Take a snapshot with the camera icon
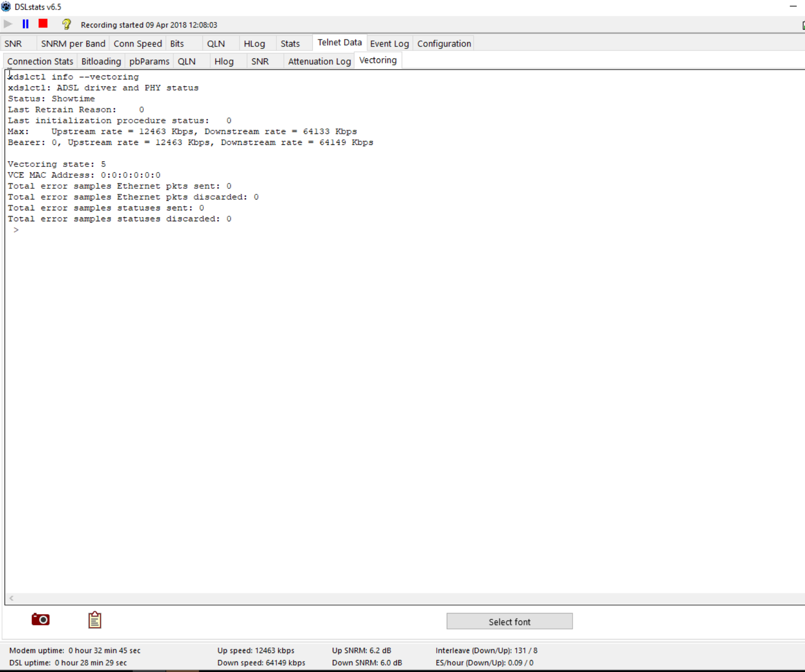This screenshot has width=805, height=672. point(40,620)
